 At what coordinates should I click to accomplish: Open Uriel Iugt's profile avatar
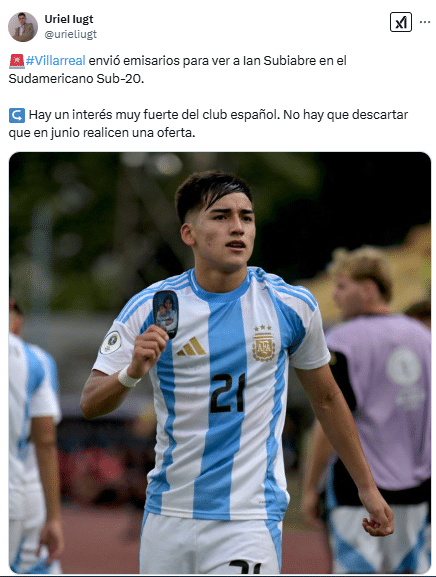23,27
